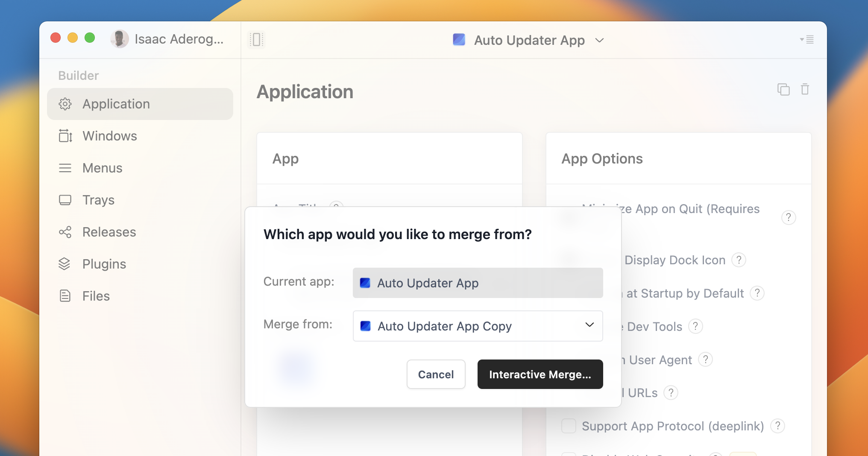
Task: Open the Merge from app dropdown
Action: tap(478, 326)
